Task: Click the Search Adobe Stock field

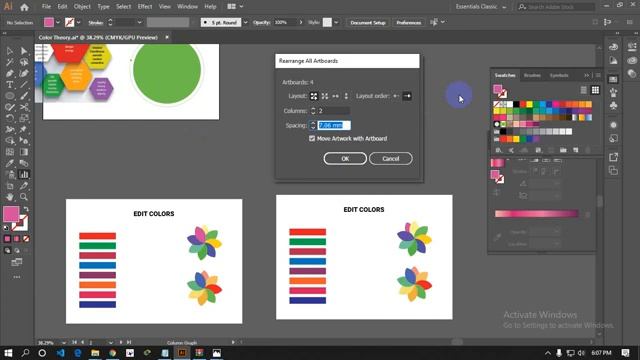Action: [x=556, y=7]
